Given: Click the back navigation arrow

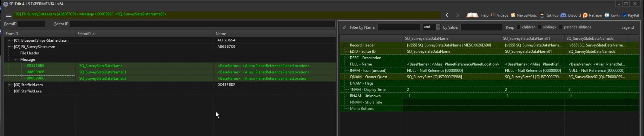Looking at the screenshot, I should 447,15.
